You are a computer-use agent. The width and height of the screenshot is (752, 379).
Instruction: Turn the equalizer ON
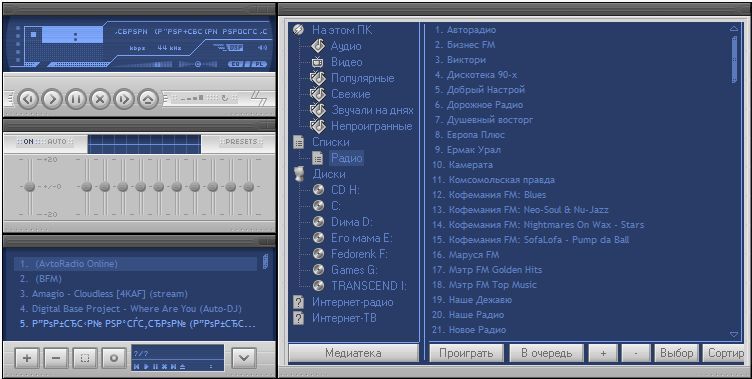(x=28, y=142)
